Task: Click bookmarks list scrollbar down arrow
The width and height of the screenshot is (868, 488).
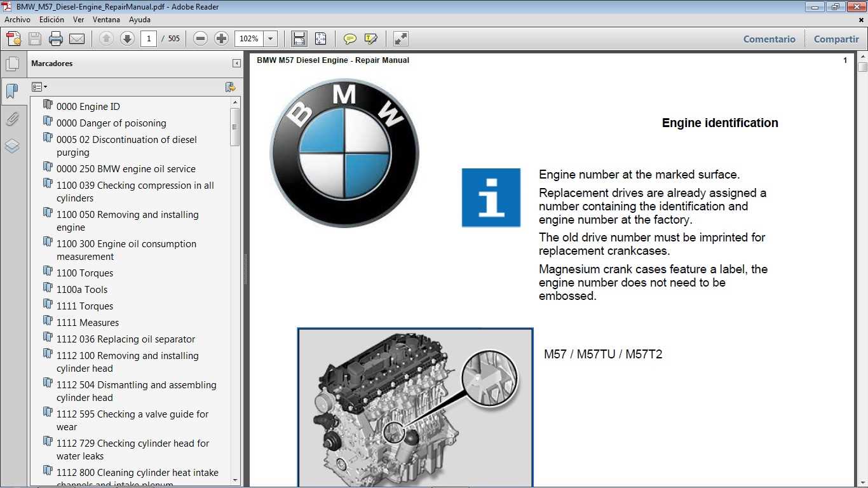Action: tap(235, 480)
